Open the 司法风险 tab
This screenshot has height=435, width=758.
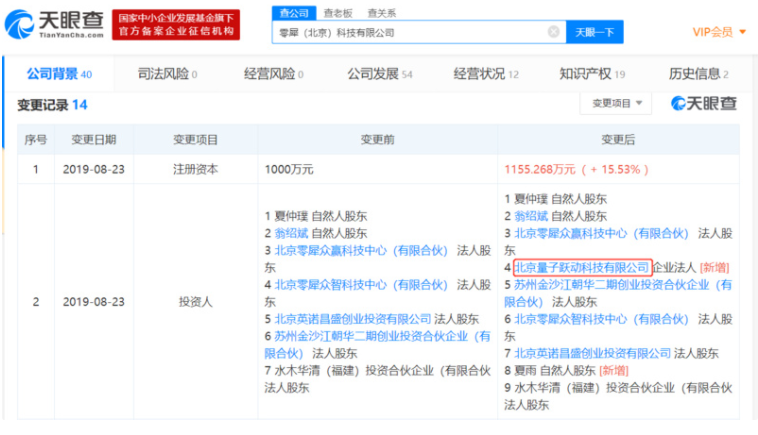click(167, 74)
